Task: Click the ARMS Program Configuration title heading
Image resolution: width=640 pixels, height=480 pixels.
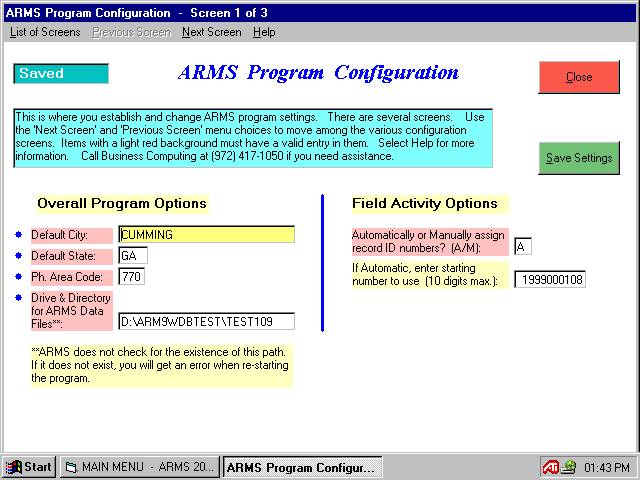Action: tap(318, 73)
